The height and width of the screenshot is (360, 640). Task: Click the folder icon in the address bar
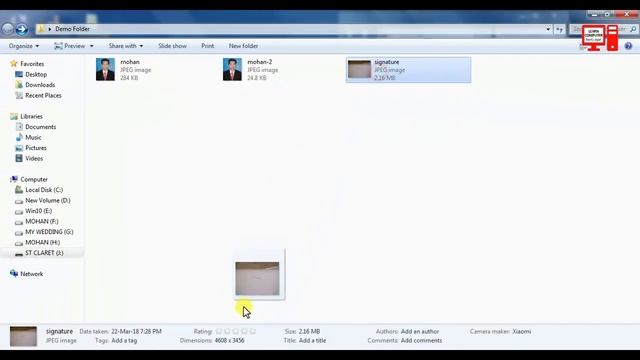click(40, 29)
